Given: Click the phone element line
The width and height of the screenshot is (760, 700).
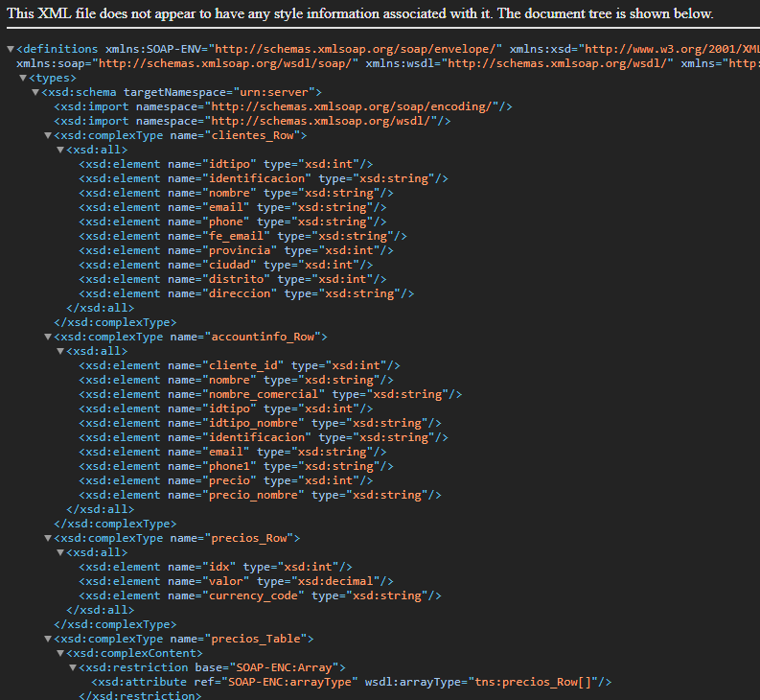Looking at the screenshot, I should [x=233, y=222].
